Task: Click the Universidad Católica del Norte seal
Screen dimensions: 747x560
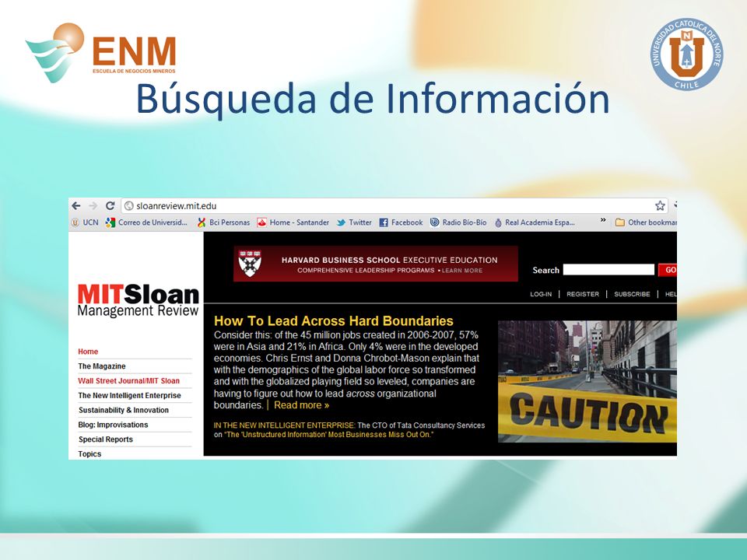Action: click(x=686, y=54)
